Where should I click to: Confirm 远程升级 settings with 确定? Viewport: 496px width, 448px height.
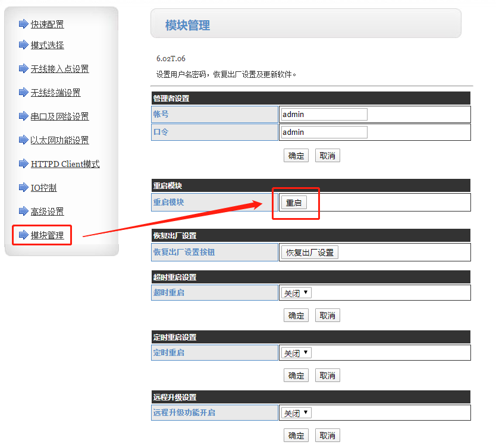[296, 436]
